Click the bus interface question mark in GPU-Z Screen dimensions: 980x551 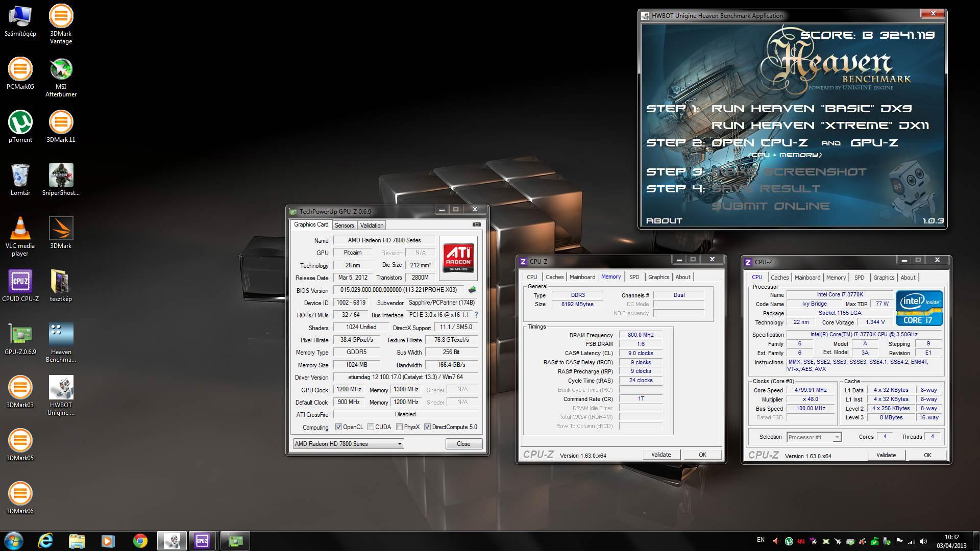tap(476, 315)
